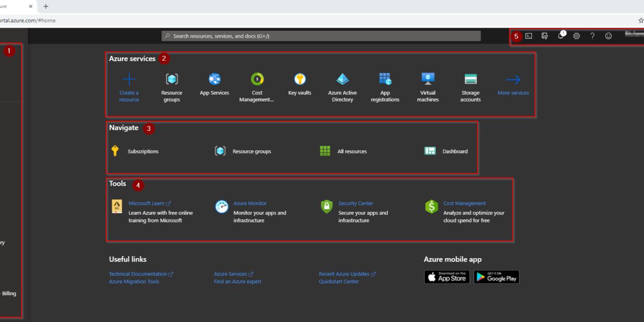Show notifications via the bell icon

point(560,36)
